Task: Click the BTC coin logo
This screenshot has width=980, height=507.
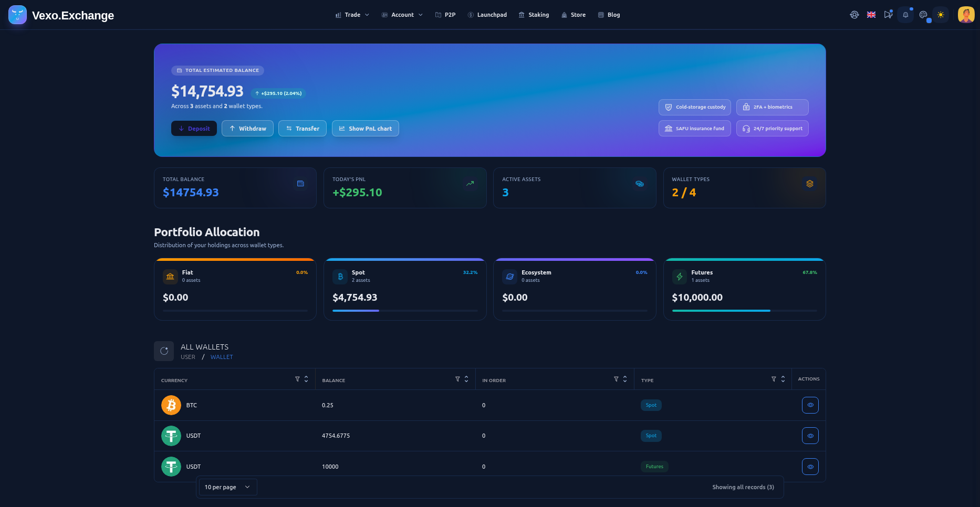Action: coord(171,405)
